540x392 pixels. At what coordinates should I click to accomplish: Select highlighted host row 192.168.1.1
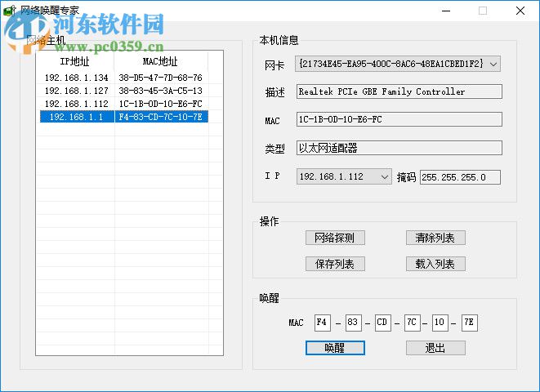(124, 117)
